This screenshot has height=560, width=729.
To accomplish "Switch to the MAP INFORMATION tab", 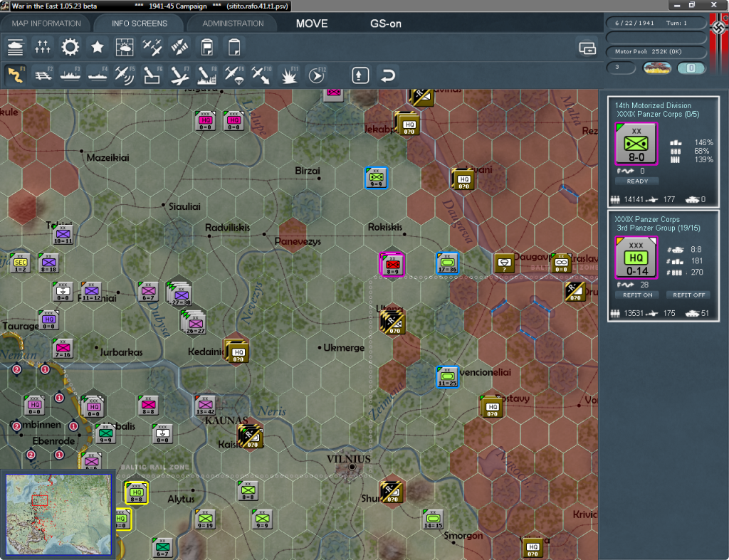I will tap(46, 23).
